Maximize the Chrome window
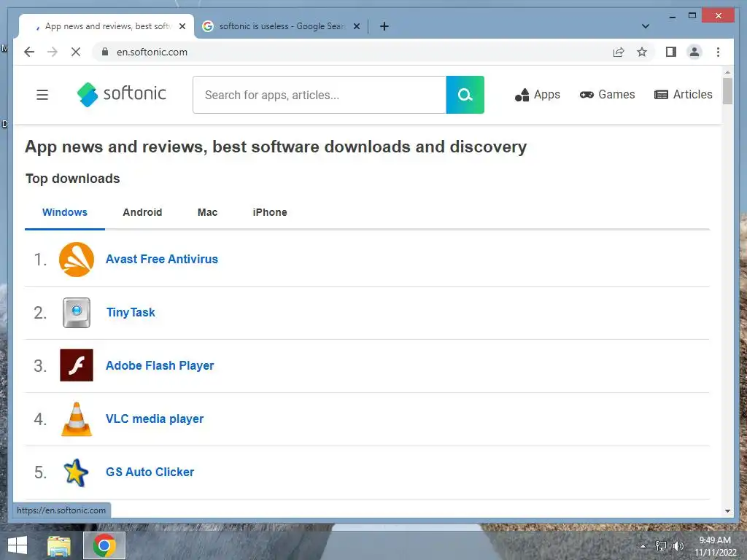 pyautogui.click(x=692, y=16)
